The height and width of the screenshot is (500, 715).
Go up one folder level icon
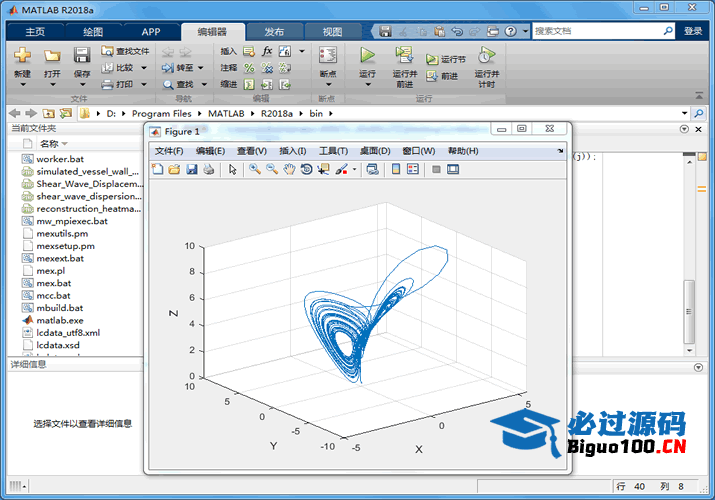coord(48,113)
